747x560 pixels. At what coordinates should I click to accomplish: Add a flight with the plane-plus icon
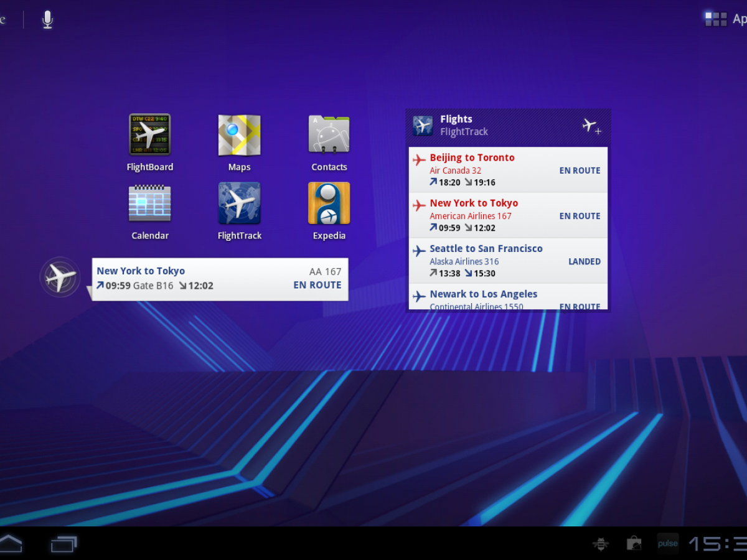tap(591, 126)
